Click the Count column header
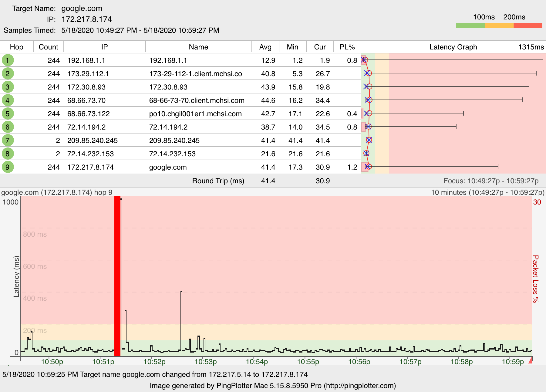The height and width of the screenshot is (392, 546). (48, 47)
